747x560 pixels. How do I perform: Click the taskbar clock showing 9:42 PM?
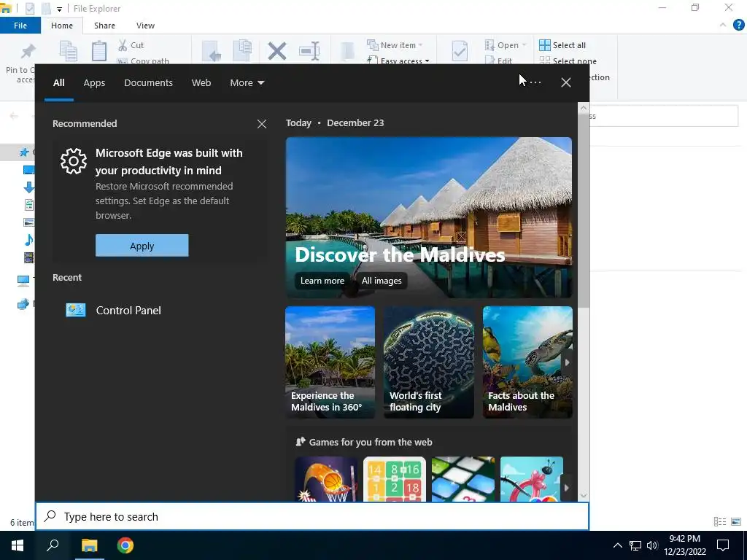click(x=684, y=545)
